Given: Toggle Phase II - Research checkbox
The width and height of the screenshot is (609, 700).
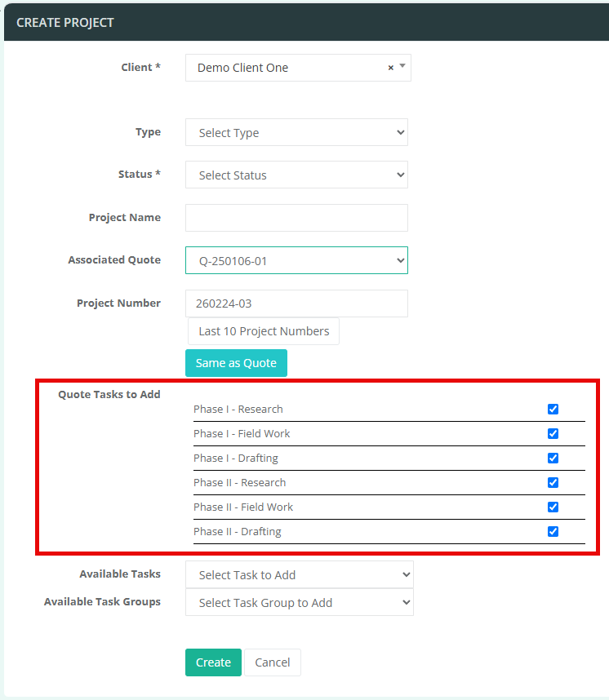Looking at the screenshot, I should 553,483.
